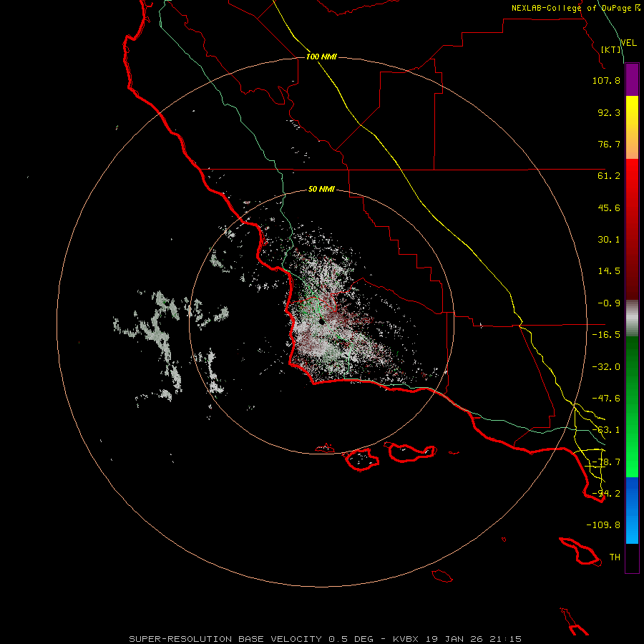Click the 92.3 legend value
This screenshot has width=644, height=644.
click(x=609, y=112)
